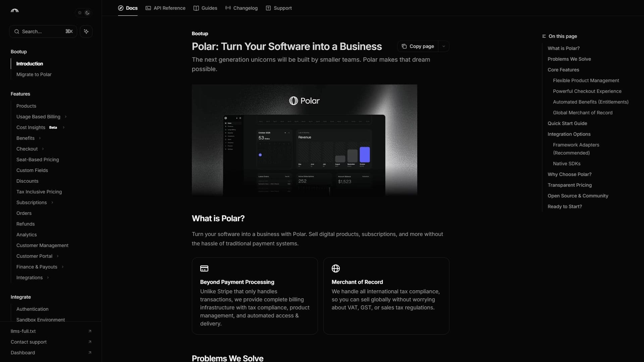Image resolution: width=644 pixels, height=362 pixels.
Task: Expand the Checkout chevron
Action: [43, 149]
